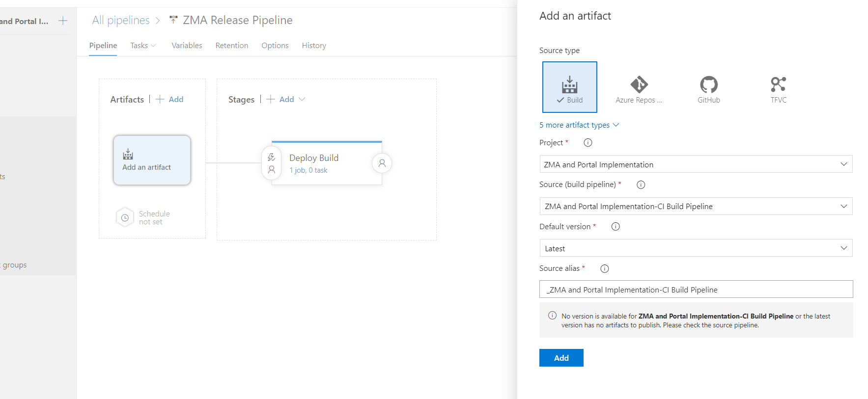
Task: Switch to the Variables tab
Action: (187, 46)
